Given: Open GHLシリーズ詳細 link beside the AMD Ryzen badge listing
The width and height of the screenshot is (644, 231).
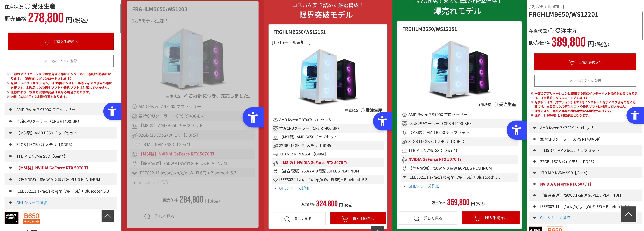Looking at the screenshot, I should 32,203.
